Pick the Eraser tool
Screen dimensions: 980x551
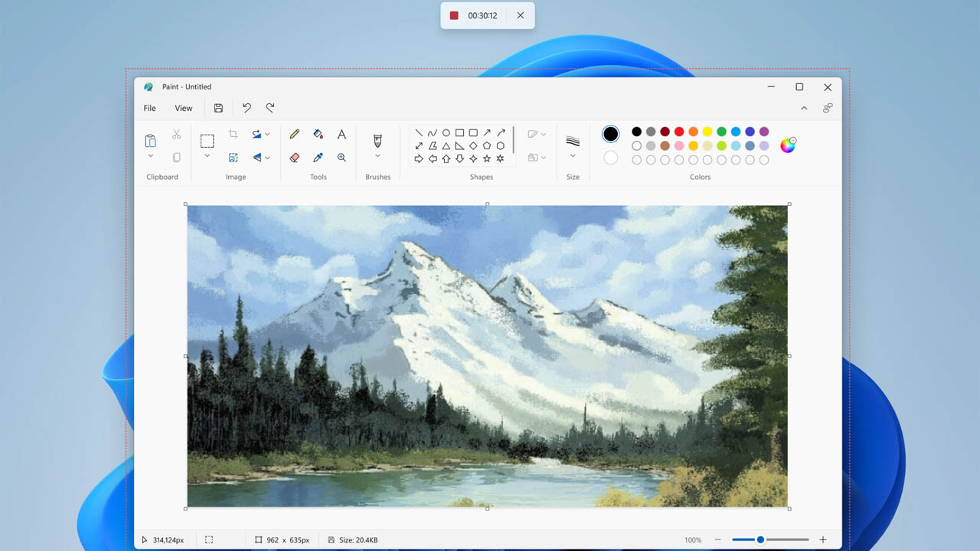(294, 158)
